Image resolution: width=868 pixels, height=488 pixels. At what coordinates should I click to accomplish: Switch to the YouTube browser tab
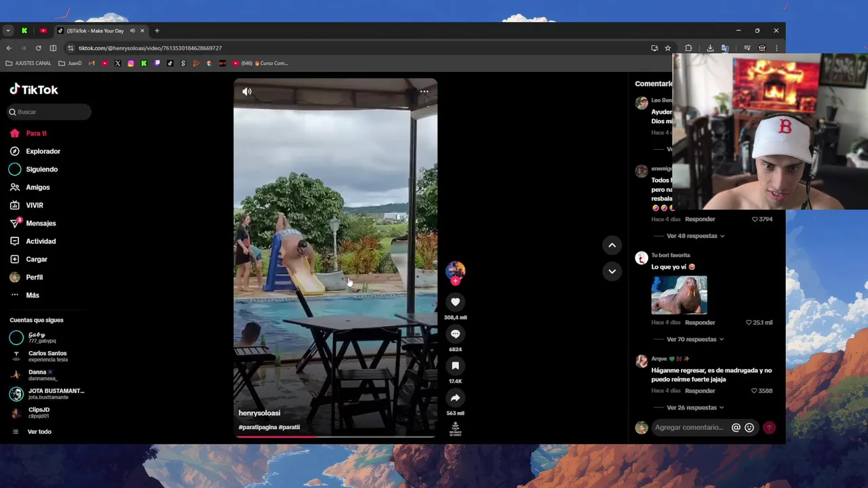[43, 30]
